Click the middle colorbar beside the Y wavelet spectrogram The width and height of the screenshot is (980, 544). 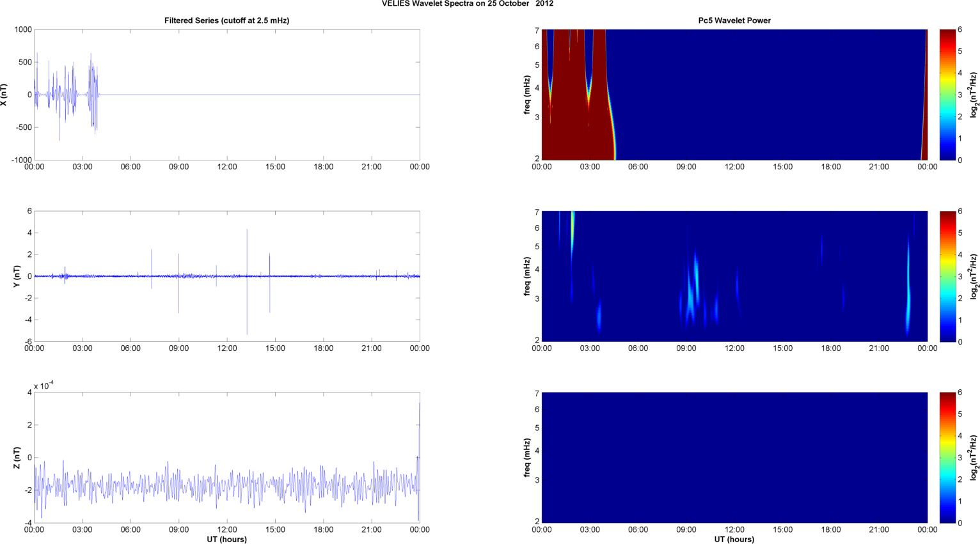947,276
